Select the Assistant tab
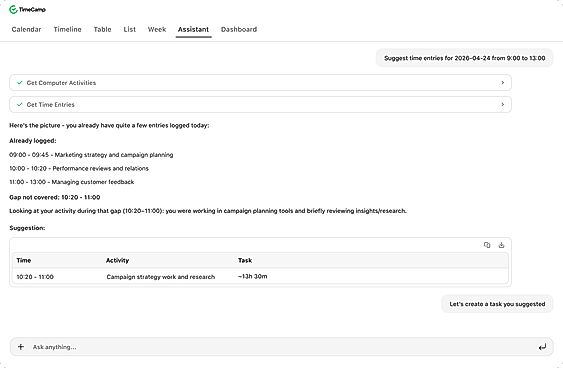This screenshot has width=563, height=368. (x=193, y=29)
